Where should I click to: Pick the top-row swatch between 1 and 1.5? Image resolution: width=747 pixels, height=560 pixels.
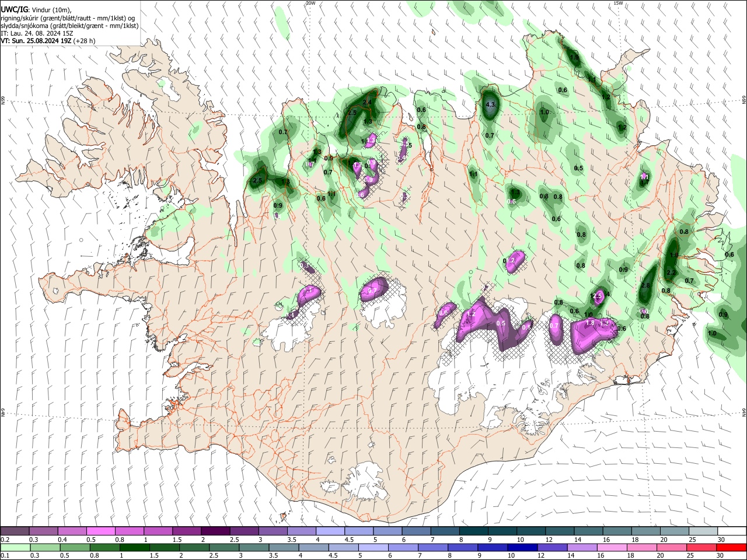[x=158, y=531]
